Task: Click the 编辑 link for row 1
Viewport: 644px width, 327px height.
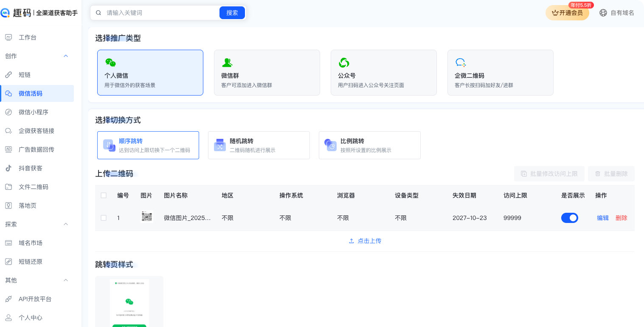Action: pos(603,218)
